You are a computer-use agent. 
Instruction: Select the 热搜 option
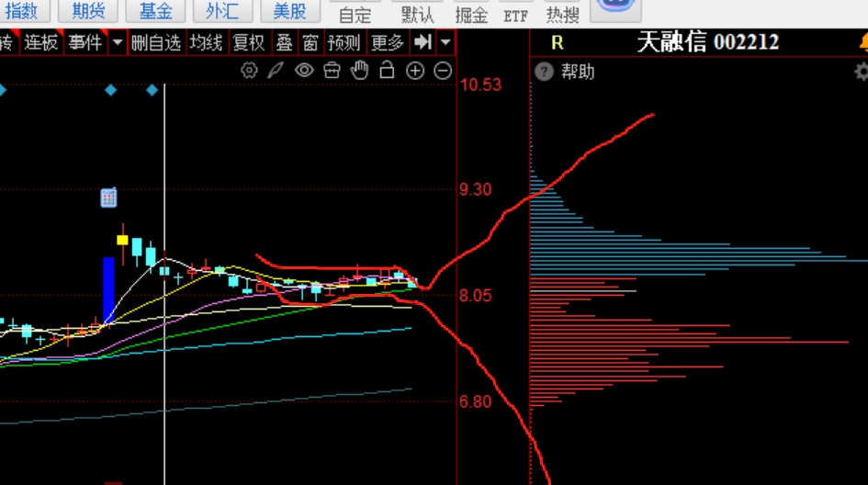click(562, 15)
